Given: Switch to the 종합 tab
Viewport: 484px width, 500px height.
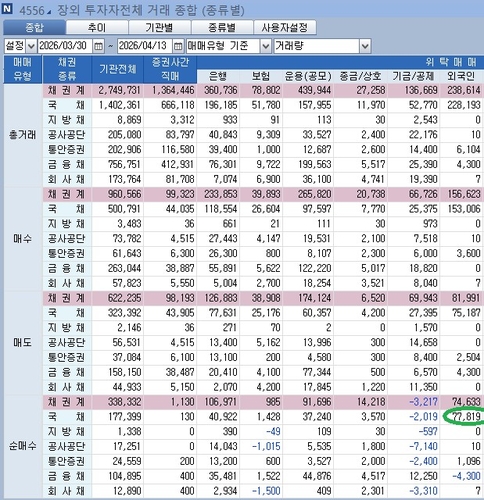Looking at the screenshot, I should (34, 27).
